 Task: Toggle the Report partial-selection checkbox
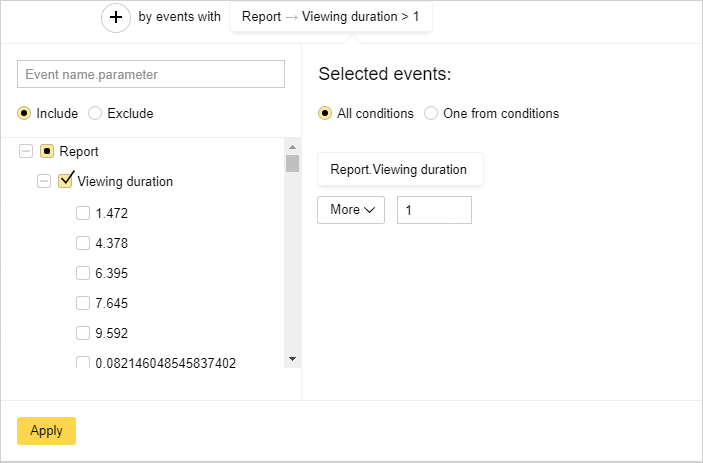point(46,152)
